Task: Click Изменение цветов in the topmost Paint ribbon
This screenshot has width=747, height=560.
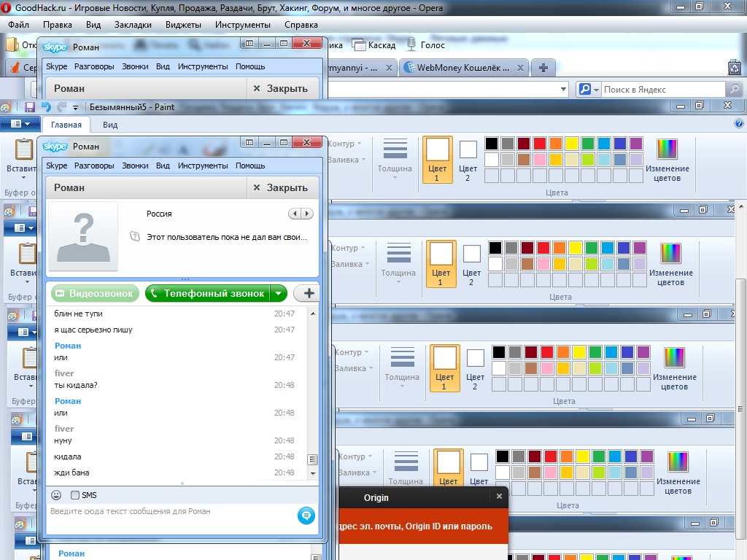Action: [x=667, y=160]
